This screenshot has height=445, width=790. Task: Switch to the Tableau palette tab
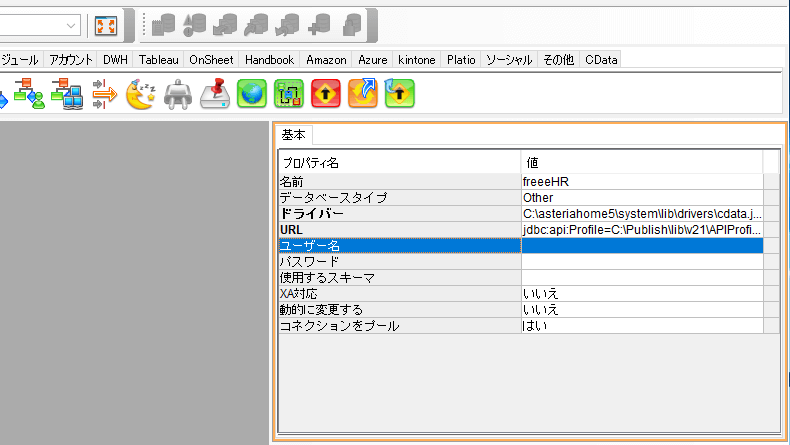click(x=159, y=60)
